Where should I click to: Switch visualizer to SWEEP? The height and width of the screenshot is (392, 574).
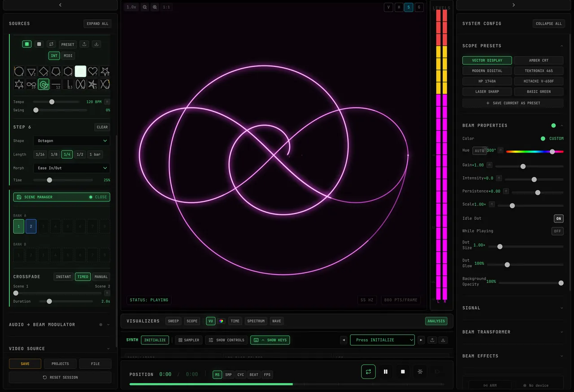coord(174,321)
